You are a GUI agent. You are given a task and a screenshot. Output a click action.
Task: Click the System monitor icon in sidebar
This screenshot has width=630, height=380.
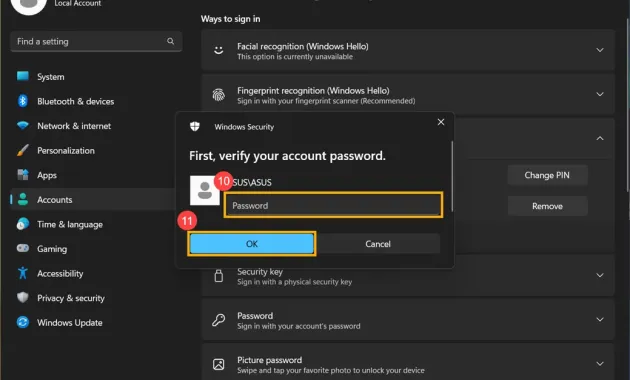tap(23, 76)
